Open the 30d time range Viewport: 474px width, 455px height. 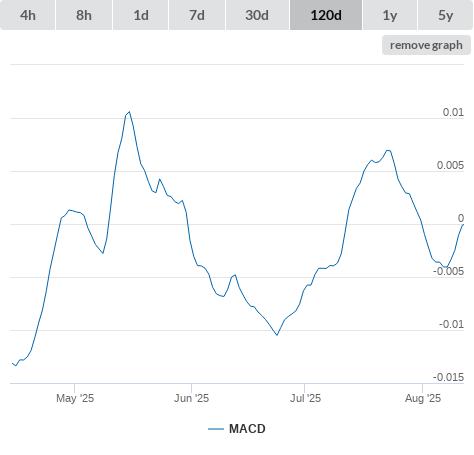pos(257,15)
